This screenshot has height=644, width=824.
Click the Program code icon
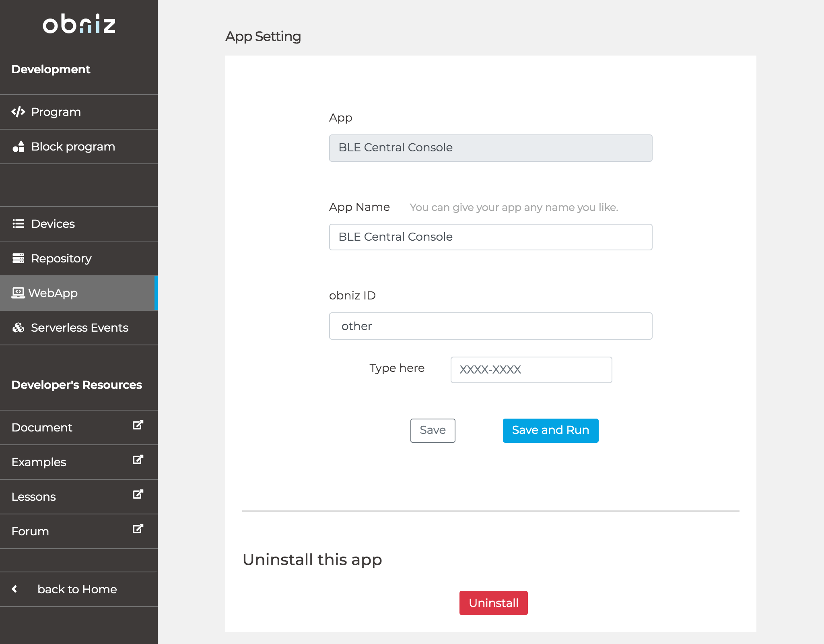click(18, 112)
